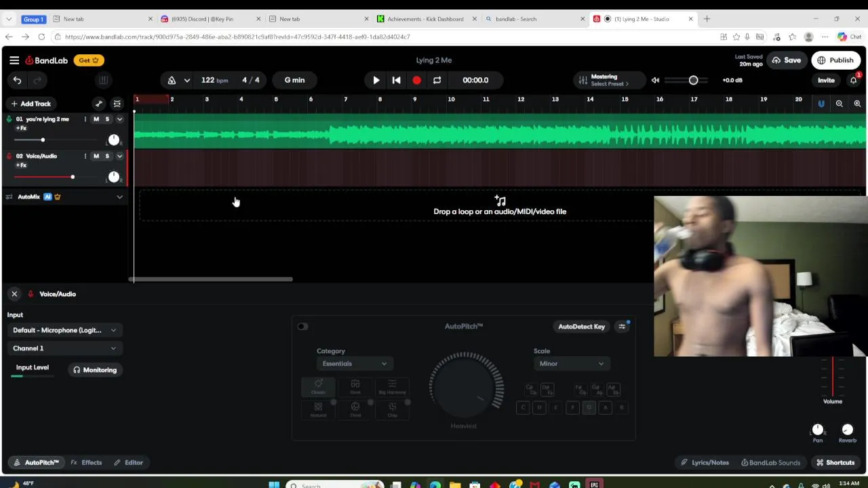
Task: Open BandLab Sounds library
Action: pos(770,463)
